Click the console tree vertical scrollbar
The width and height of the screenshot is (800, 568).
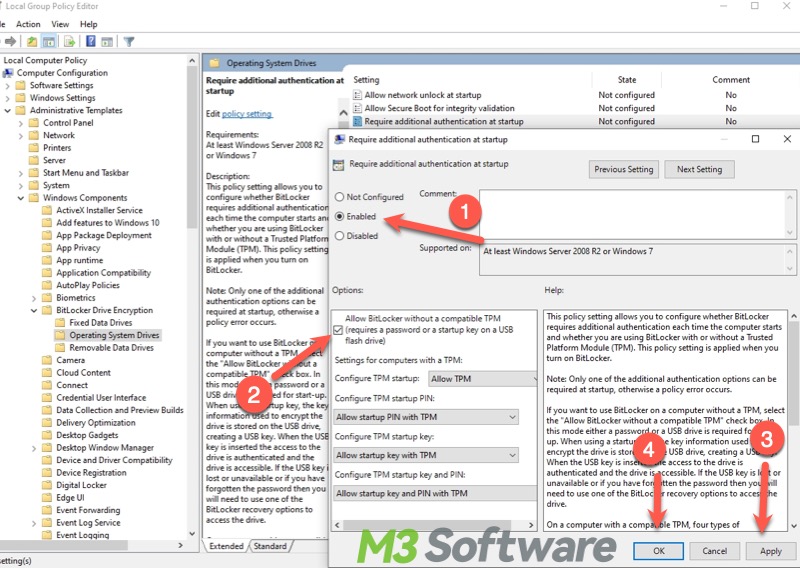[192, 297]
